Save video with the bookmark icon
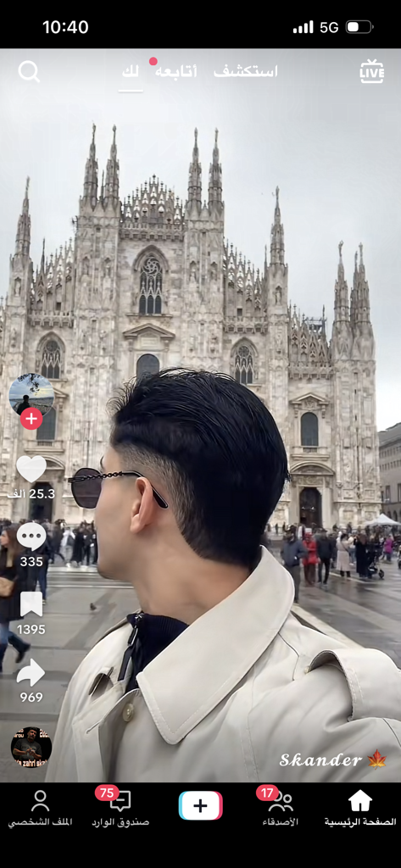 (x=31, y=604)
